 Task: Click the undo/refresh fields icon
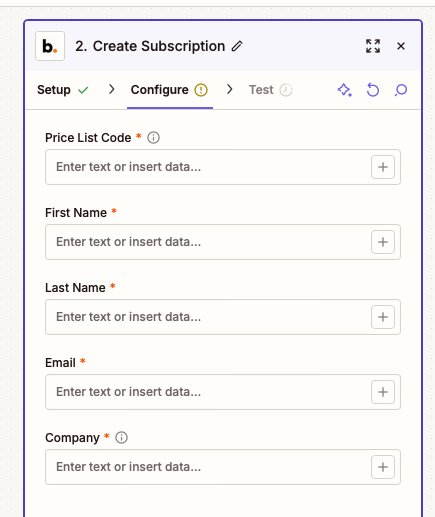373,90
